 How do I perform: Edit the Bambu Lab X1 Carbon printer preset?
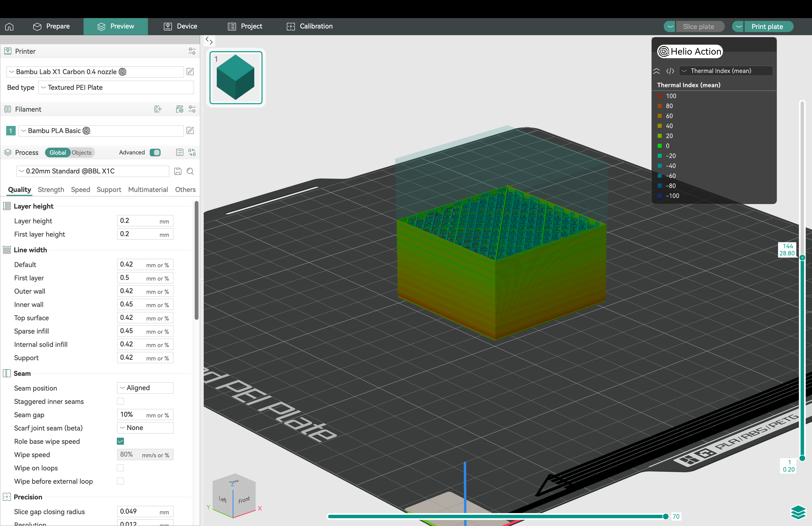tap(190, 72)
